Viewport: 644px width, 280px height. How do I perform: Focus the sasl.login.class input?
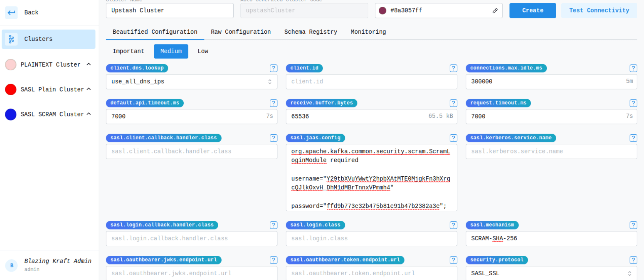372,239
